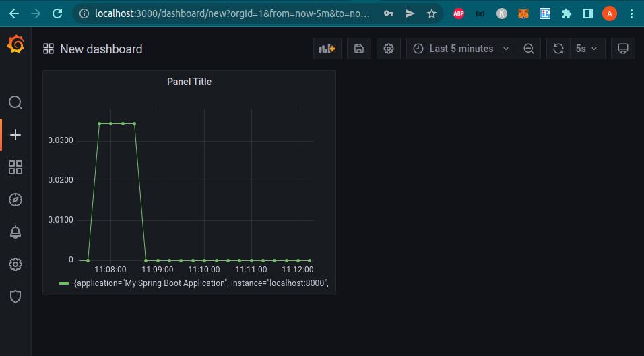644x356 pixels.
Task: Open the Dashboards grid icon in sidebar
Action: click(15, 167)
